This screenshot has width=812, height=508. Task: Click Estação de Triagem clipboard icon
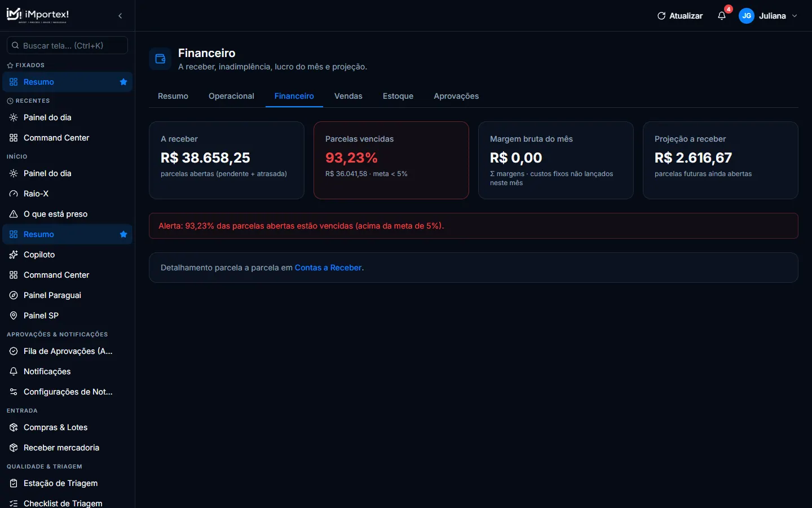pos(14,483)
